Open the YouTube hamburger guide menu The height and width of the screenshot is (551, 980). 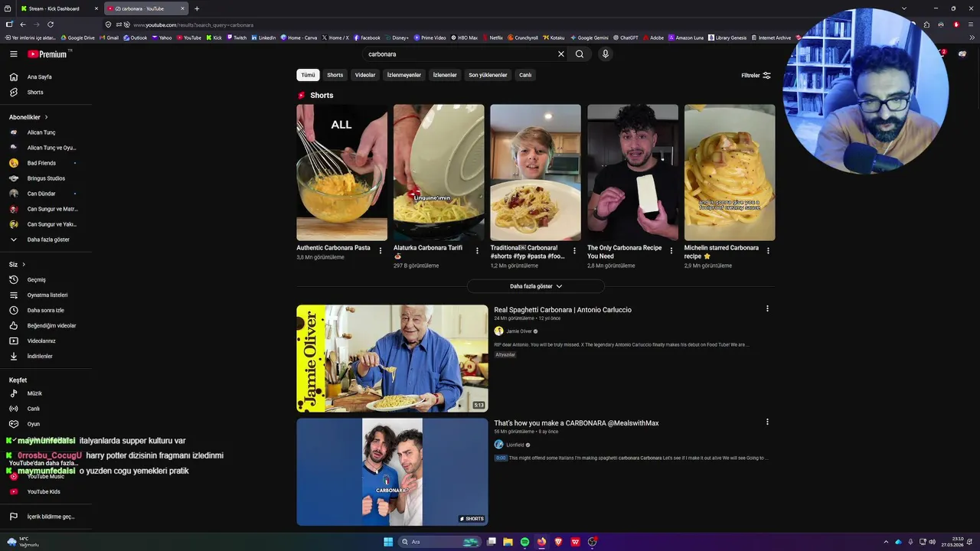[14, 54]
